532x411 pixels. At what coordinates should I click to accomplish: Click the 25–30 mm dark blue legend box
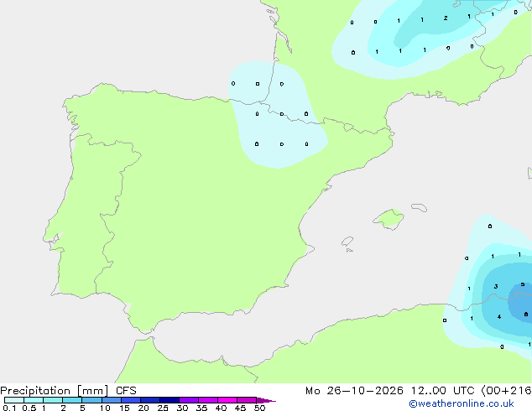[170, 400]
